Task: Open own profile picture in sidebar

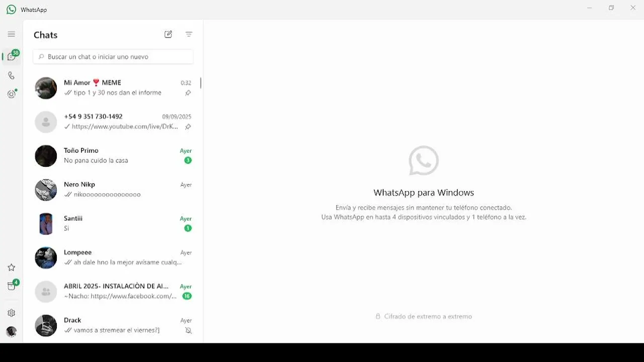Action: pyautogui.click(x=11, y=331)
